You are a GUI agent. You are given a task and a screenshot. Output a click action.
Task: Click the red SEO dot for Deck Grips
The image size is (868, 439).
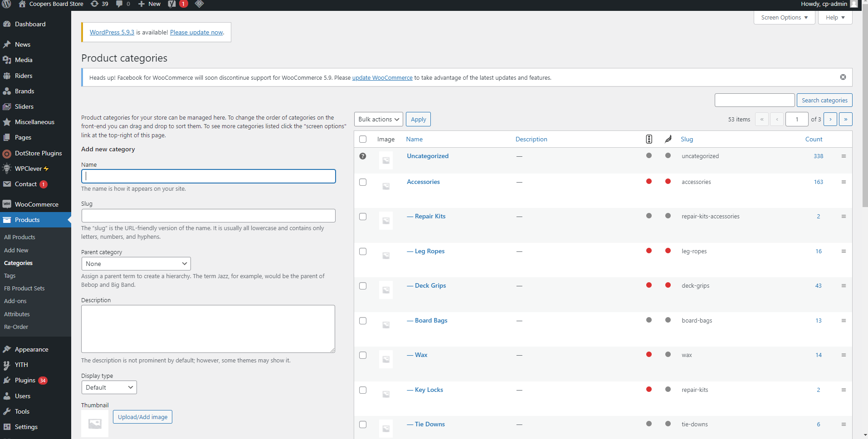pos(649,285)
